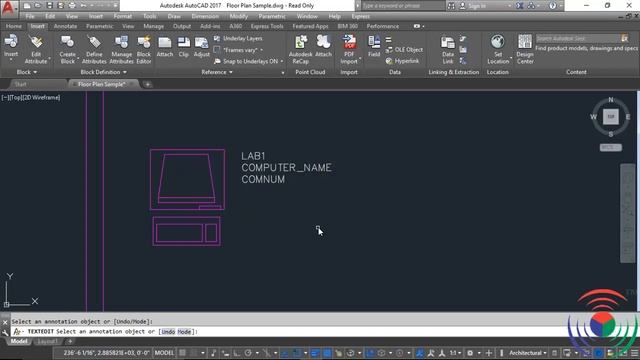Toggle polar tracking in status bar
The image size is (640, 360).
click(248, 353)
